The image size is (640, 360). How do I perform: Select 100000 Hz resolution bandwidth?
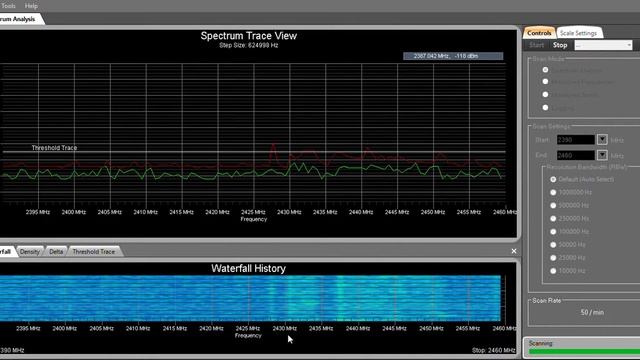pyautogui.click(x=553, y=231)
